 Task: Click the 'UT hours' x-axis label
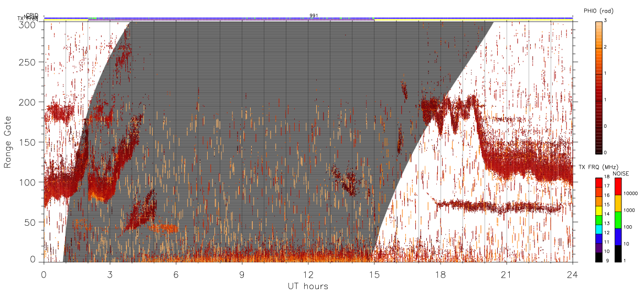point(308,286)
